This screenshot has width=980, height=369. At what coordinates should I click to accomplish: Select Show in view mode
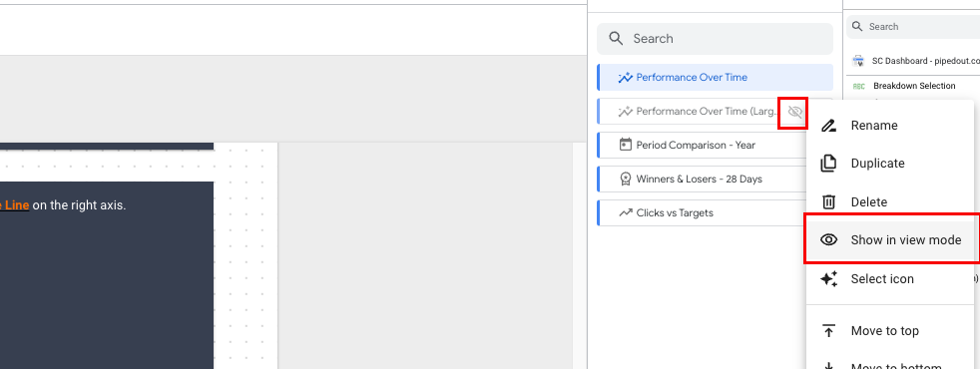pyautogui.click(x=892, y=239)
